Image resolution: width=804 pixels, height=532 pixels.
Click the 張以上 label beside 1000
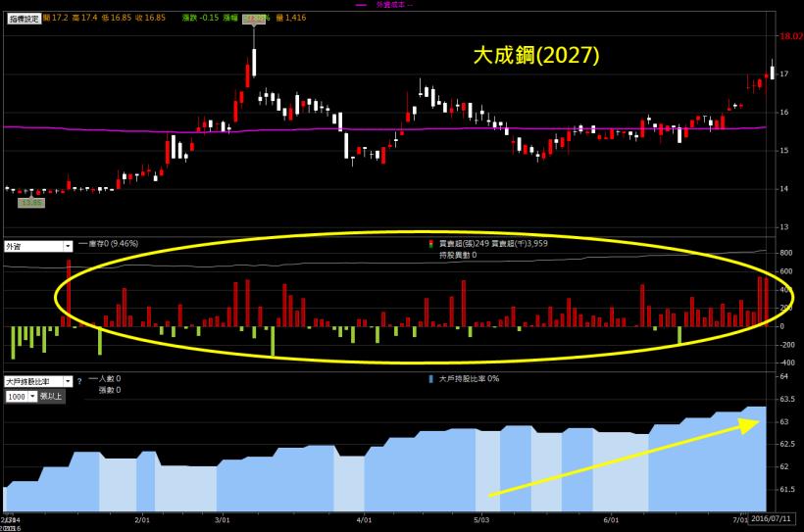pos(51,396)
